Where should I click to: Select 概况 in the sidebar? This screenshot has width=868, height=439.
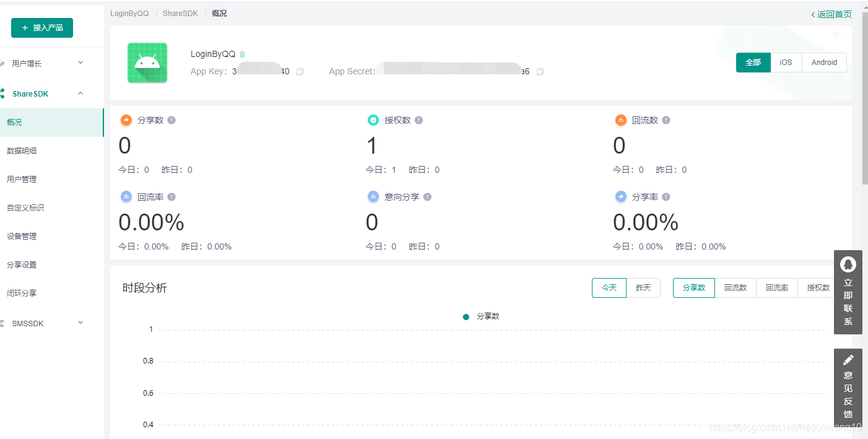52,123
